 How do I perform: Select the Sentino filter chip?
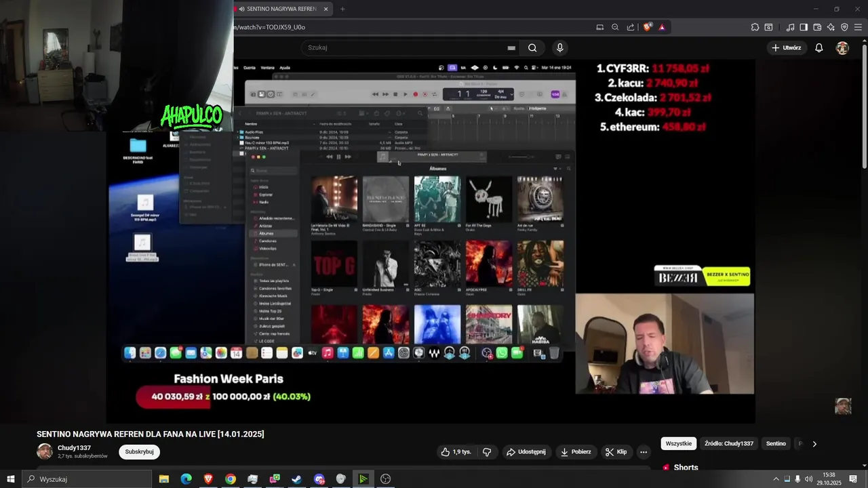pos(776,444)
